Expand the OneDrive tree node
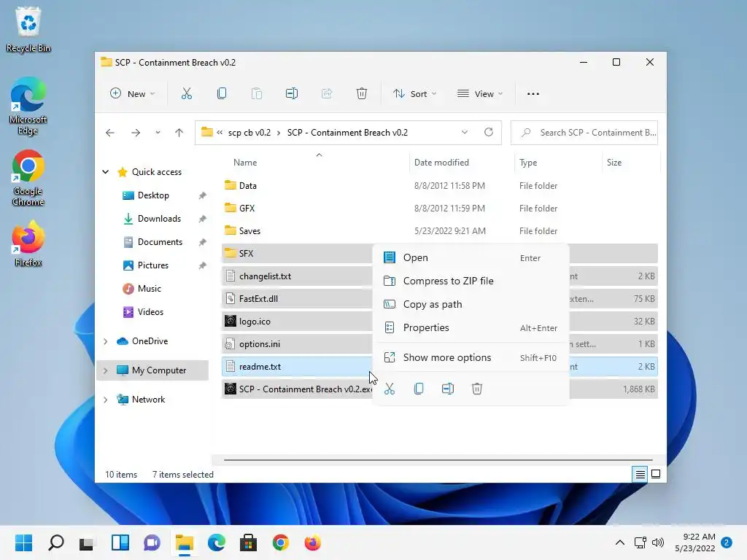This screenshot has width=747, height=560. pyautogui.click(x=106, y=341)
